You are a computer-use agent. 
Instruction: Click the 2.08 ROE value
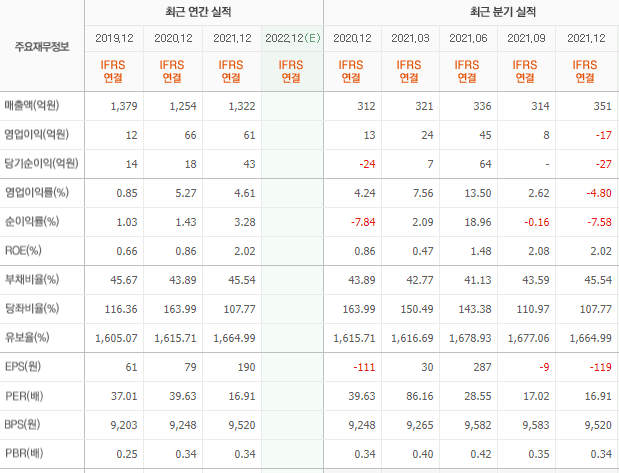tap(538, 251)
